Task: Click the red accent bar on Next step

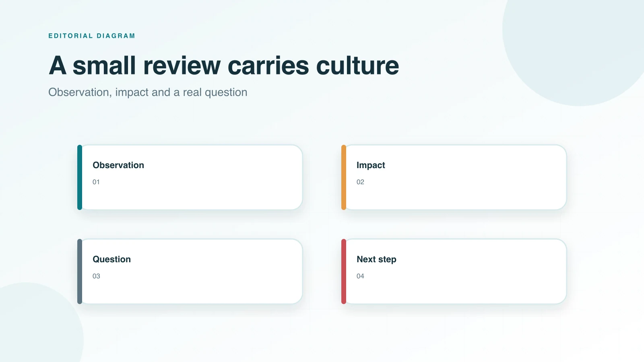Action: [x=344, y=271]
